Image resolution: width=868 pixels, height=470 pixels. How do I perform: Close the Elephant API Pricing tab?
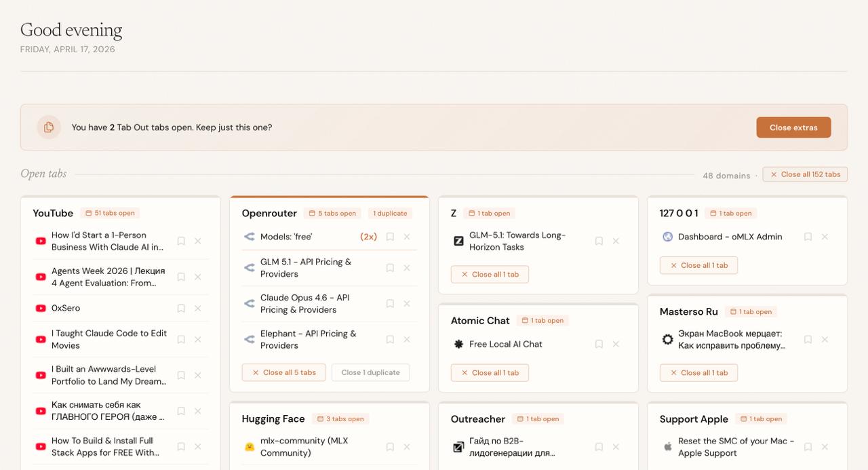click(x=407, y=339)
